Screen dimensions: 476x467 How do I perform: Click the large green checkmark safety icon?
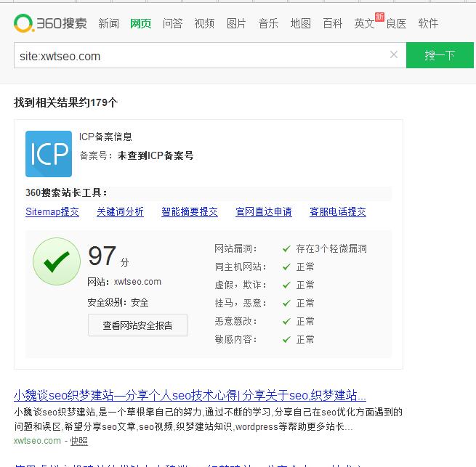click(x=57, y=261)
